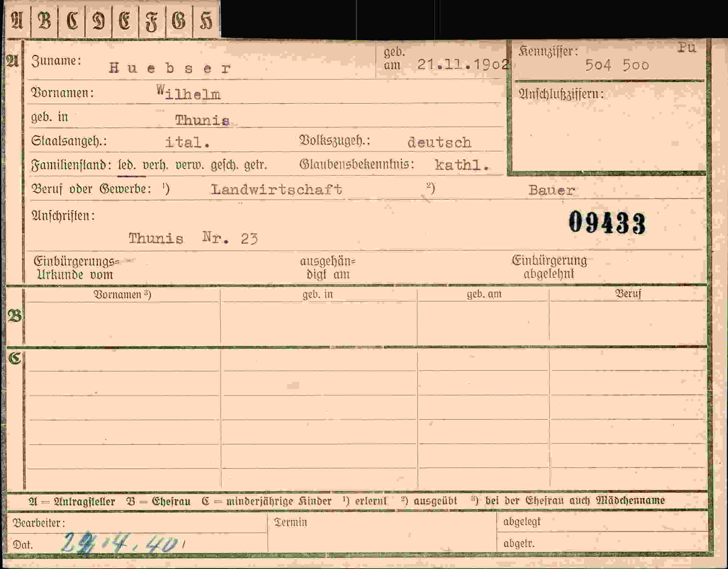Click section B 'geb. in' column header
Image resolution: width=728 pixels, height=569 pixels.
point(318,294)
